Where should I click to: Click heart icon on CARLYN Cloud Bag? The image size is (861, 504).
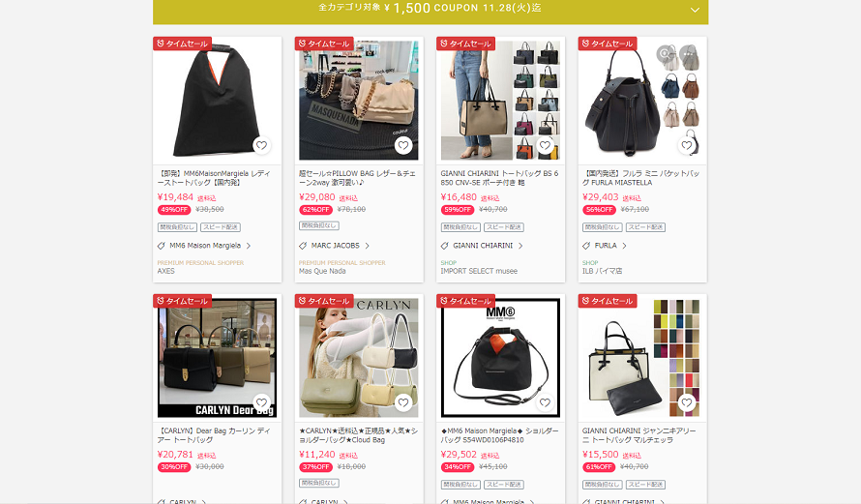403,402
